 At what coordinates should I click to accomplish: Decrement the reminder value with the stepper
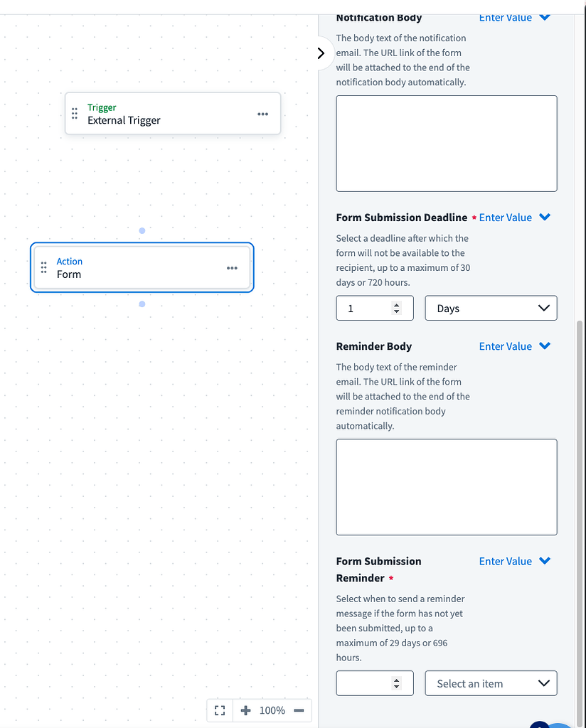[x=397, y=686]
